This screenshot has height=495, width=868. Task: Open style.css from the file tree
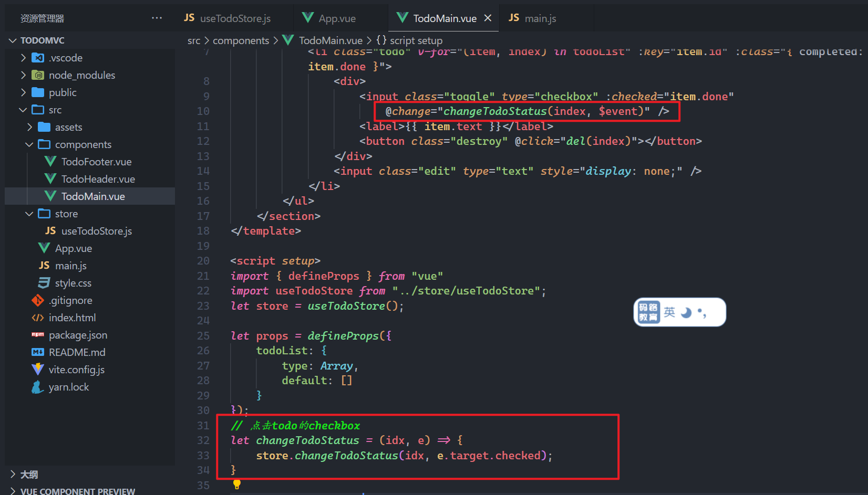tap(73, 283)
